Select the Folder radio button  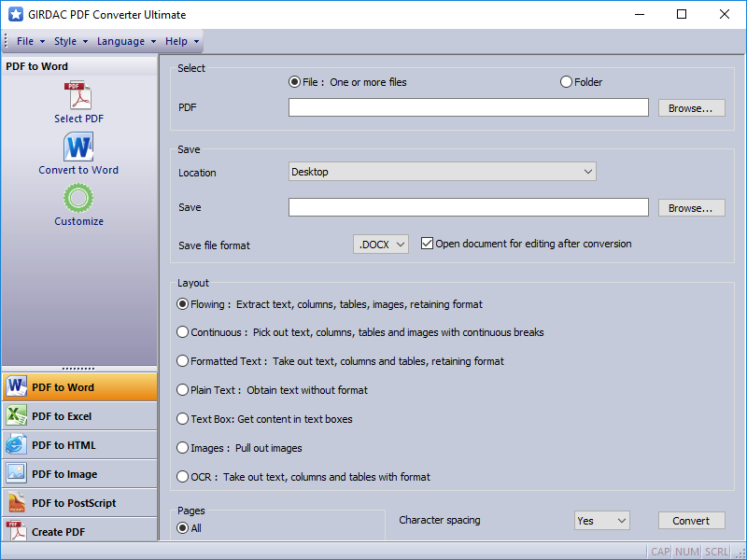[x=566, y=82]
